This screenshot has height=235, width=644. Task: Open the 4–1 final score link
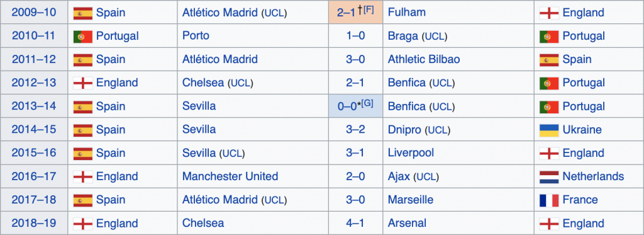point(355,224)
